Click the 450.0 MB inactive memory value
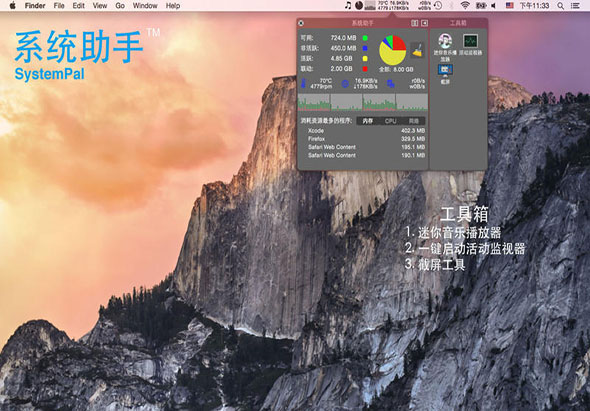The height and width of the screenshot is (411, 590). click(344, 48)
